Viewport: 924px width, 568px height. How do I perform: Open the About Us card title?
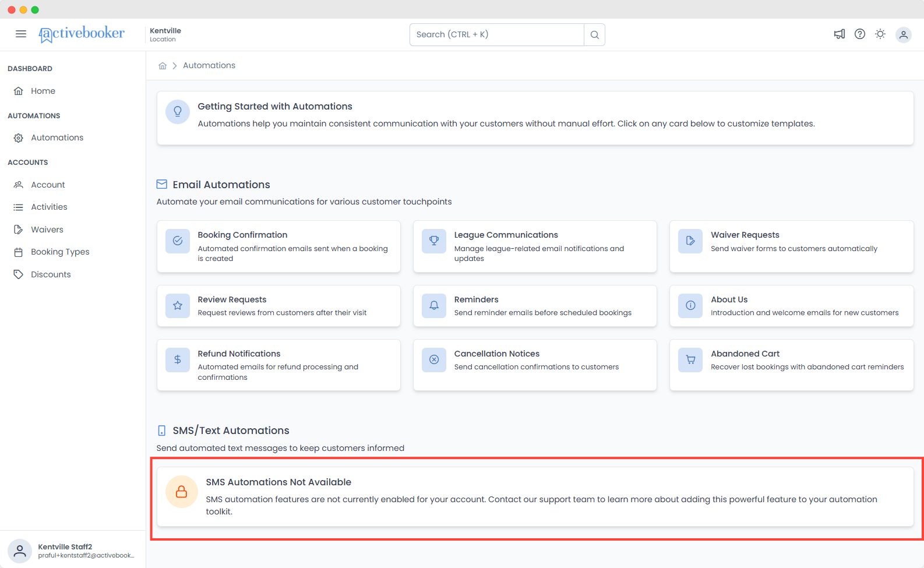click(729, 299)
